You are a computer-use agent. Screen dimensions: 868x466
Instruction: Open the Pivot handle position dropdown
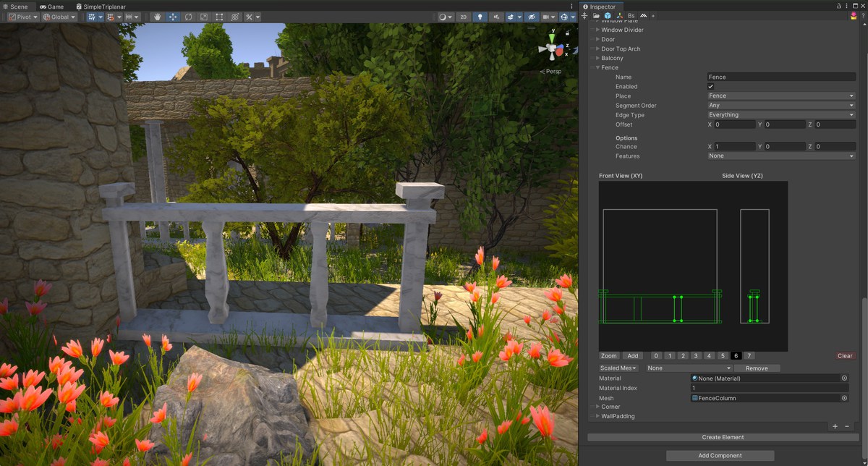pos(23,17)
